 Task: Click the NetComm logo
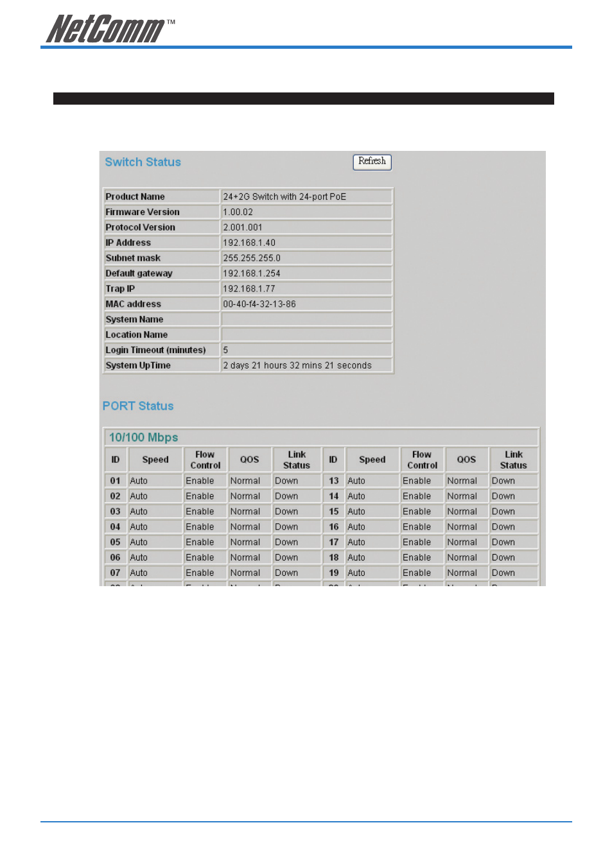[x=109, y=29]
